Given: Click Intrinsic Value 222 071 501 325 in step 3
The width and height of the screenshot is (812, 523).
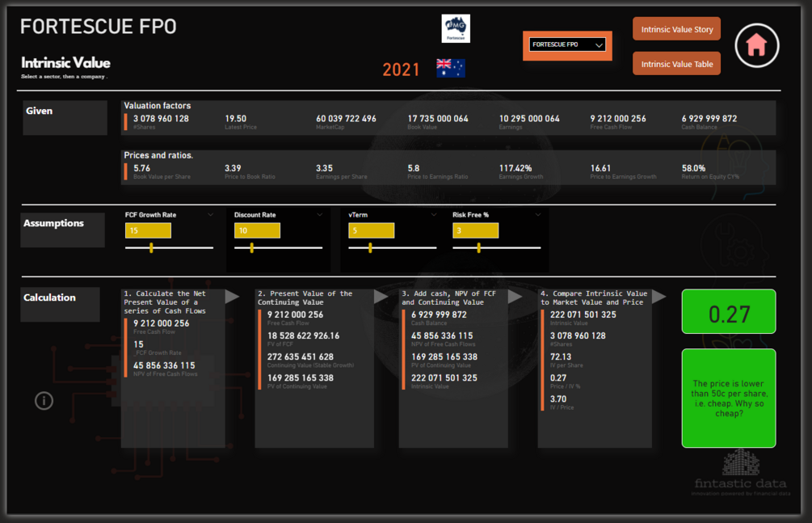Looking at the screenshot, I should click(x=444, y=377).
